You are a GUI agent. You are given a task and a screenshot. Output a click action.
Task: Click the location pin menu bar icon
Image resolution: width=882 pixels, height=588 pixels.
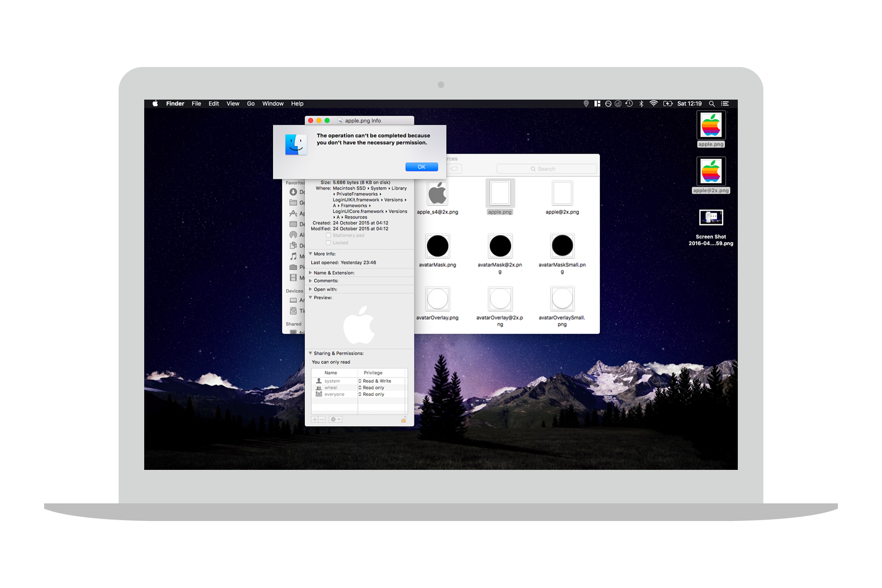click(586, 104)
